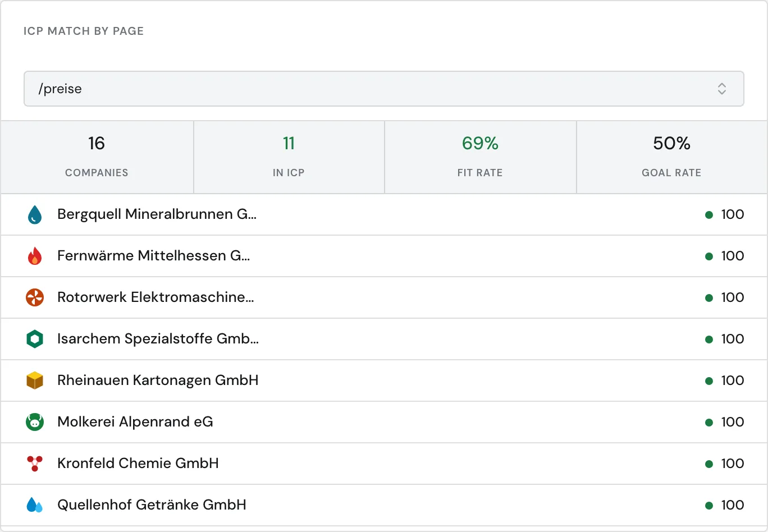768x532 pixels.
Task: Click the up-down chevron in page selector
Action: (x=722, y=89)
